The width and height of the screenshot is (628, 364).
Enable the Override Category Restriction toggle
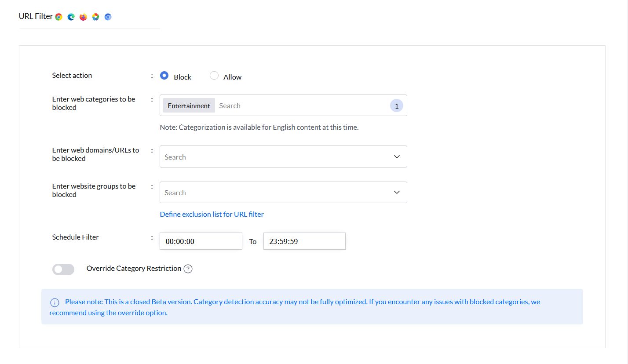(x=63, y=269)
